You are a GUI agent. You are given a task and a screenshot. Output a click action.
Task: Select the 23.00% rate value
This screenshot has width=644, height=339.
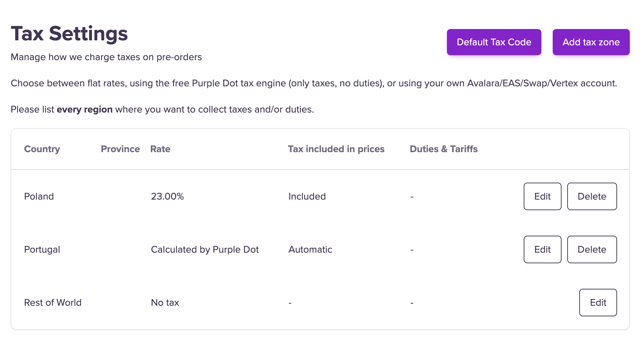coord(167,196)
